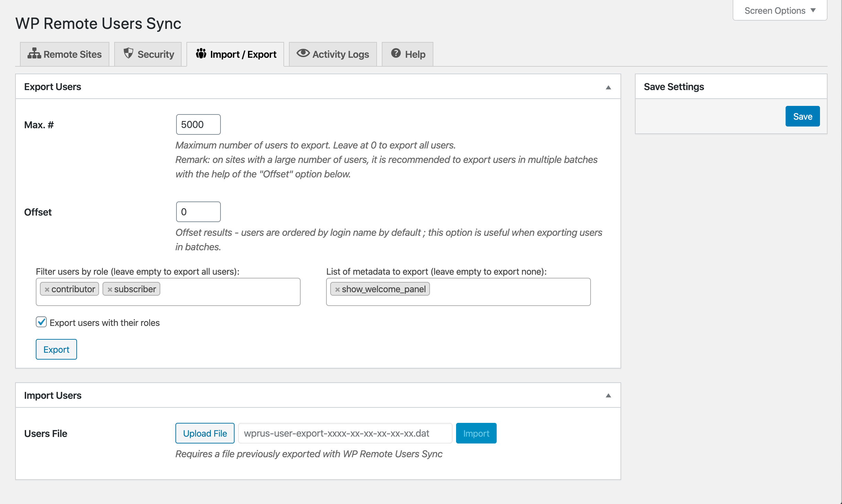The width and height of the screenshot is (842, 504).
Task: Remove the contributor role tag
Action: coord(47,289)
